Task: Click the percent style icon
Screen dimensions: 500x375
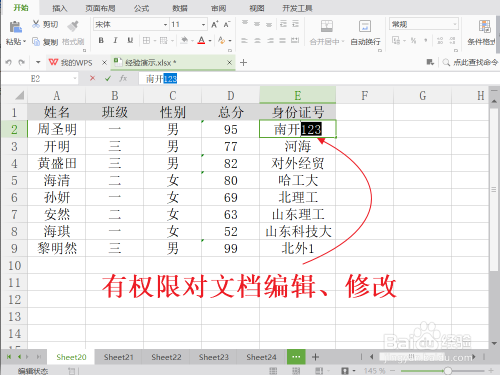Action: click(413, 41)
